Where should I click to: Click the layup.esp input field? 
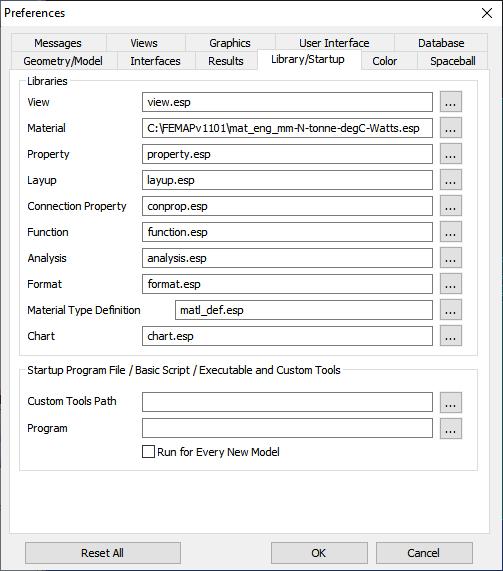click(287, 180)
